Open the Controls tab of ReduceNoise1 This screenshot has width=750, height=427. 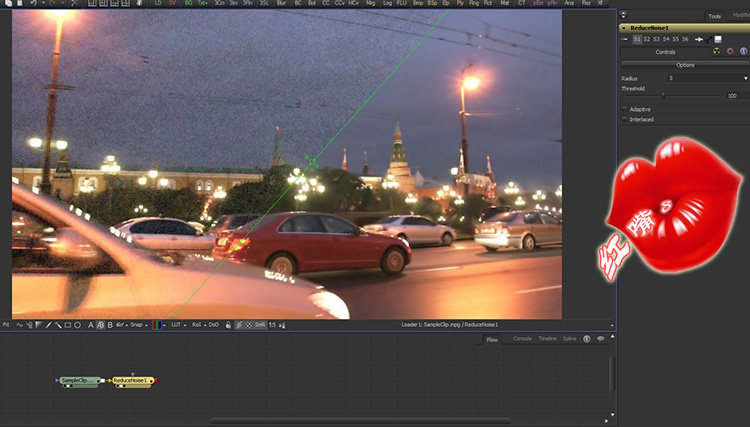click(665, 52)
